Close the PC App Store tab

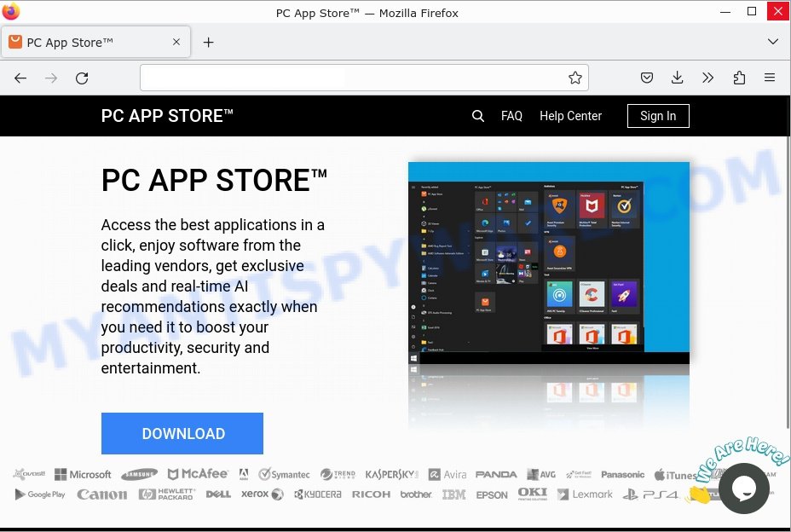(176, 42)
